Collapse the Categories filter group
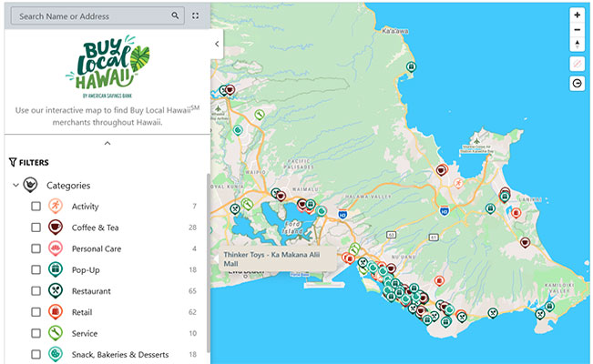593x364 pixels. [x=15, y=186]
